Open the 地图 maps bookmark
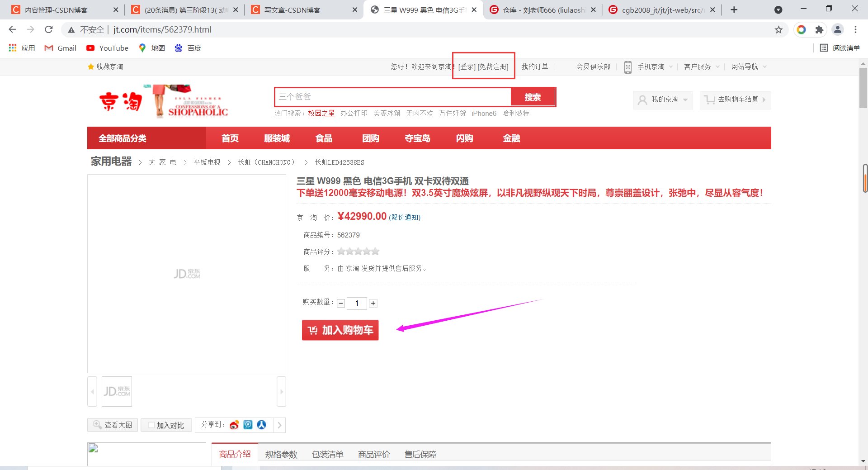 (x=152, y=48)
